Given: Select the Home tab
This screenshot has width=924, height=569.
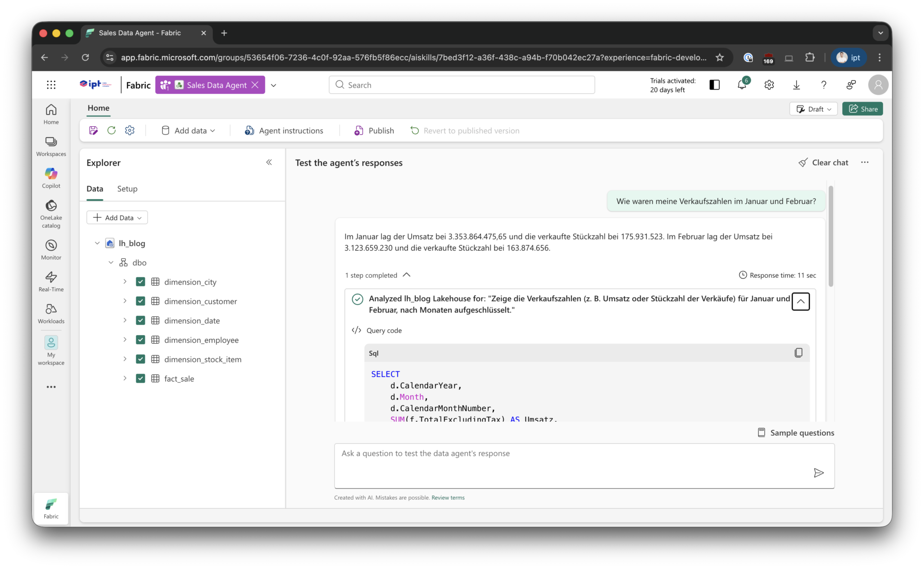Looking at the screenshot, I should coord(98,109).
